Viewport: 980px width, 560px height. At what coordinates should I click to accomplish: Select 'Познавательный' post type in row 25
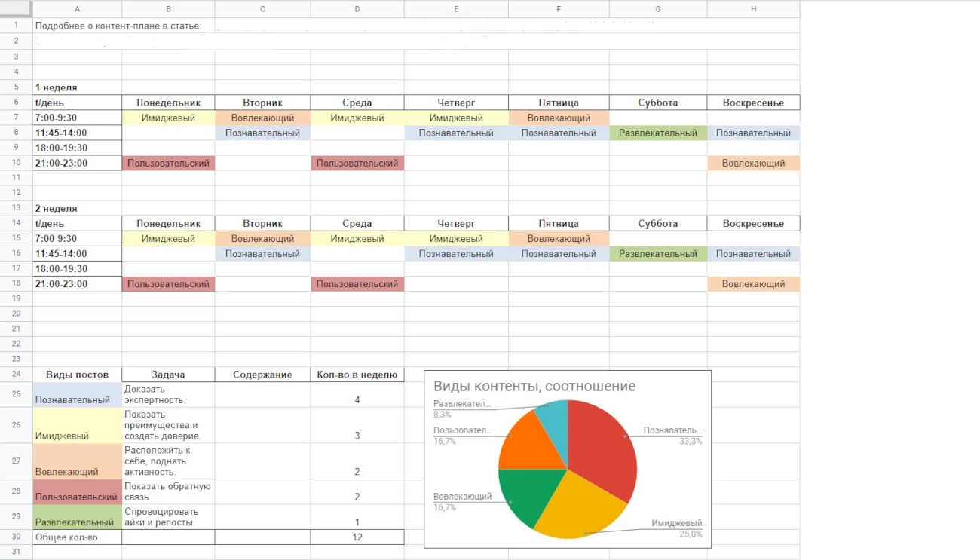tap(77, 395)
